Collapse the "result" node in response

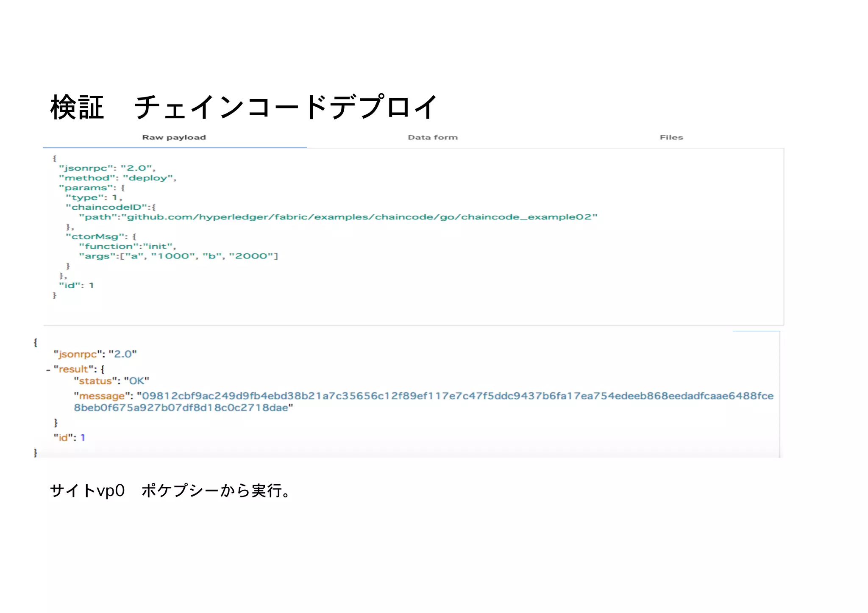pos(48,370)
